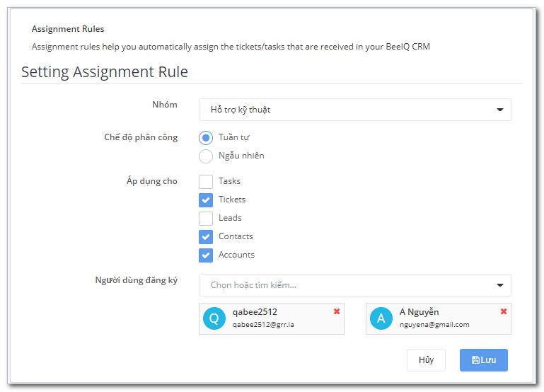This screenshot has width=544, height=392.
Task: Focus the Chọn hoặc tìm kiếm search field
Action: [x=354, y=285]
